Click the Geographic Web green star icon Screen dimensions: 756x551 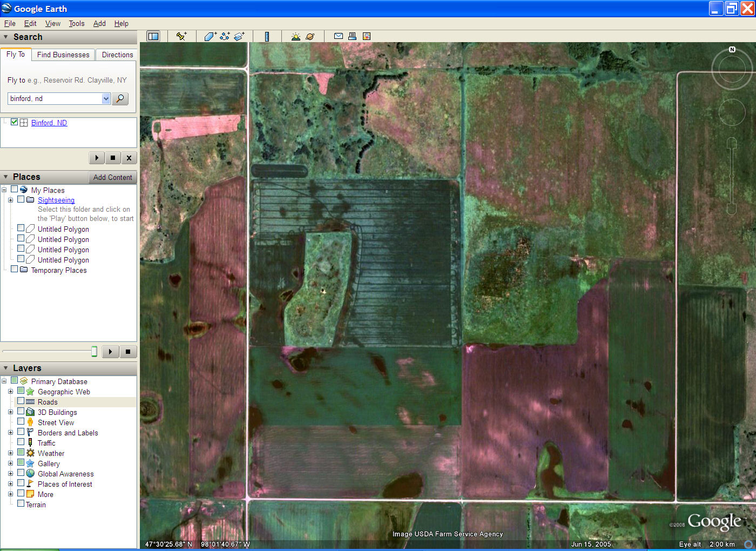[x=30, y=392]
